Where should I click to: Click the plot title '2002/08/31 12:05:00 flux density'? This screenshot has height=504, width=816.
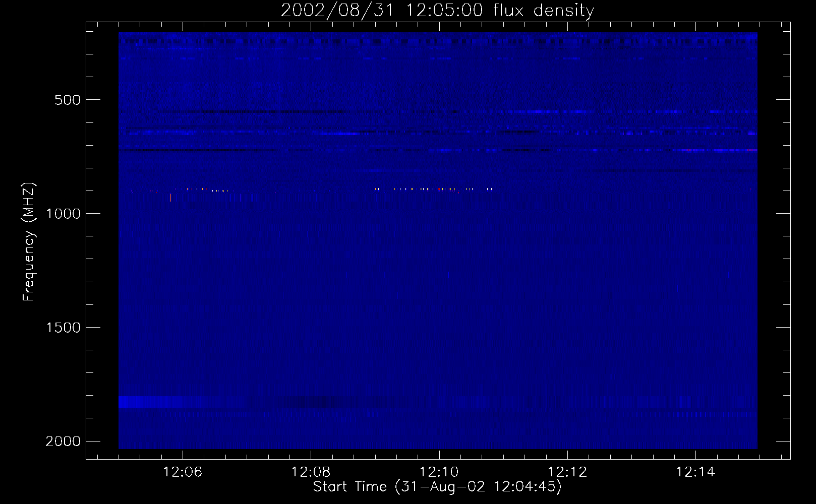point(437,11)
